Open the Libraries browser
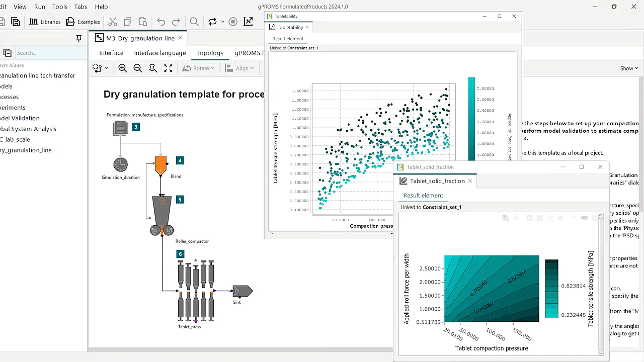 (45, 22)
